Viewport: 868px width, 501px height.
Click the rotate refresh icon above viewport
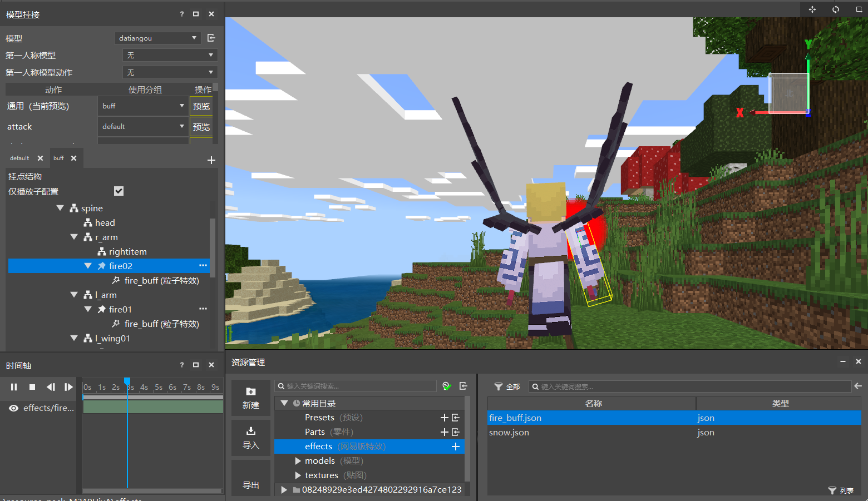pyautogui.click(x=836, y=9)
